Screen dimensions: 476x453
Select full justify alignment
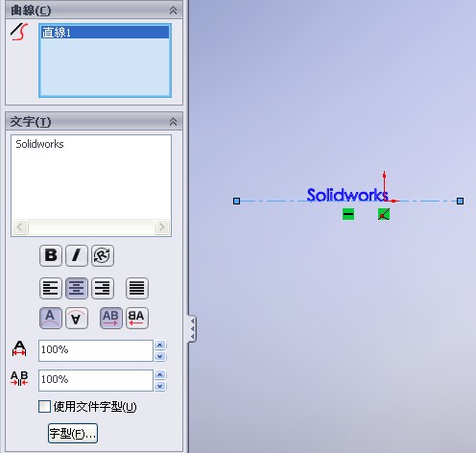[137, 288]
